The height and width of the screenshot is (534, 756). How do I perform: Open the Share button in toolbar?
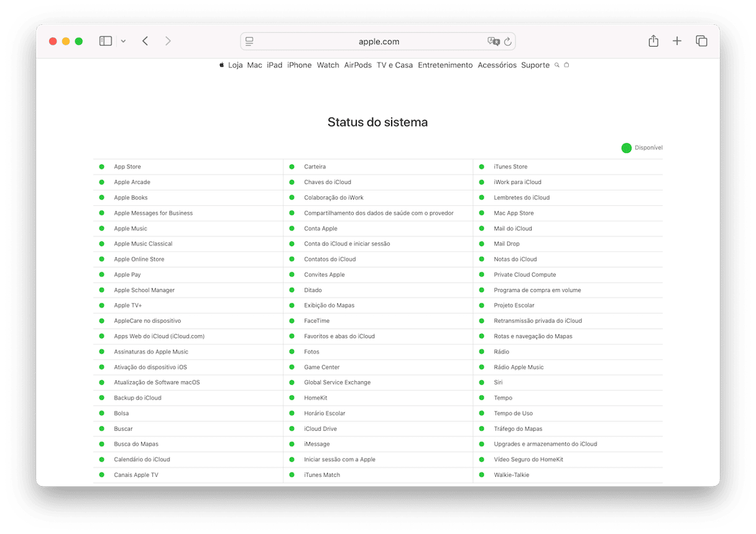coord(653,41)
